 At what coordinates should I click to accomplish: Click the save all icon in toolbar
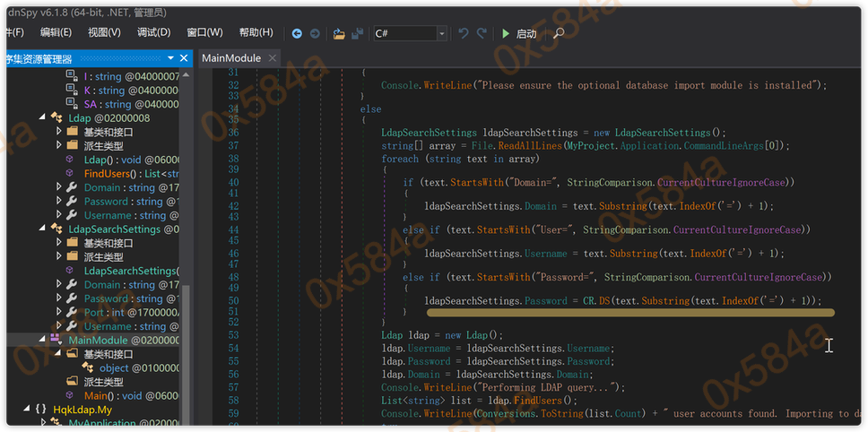click(357, 33)
